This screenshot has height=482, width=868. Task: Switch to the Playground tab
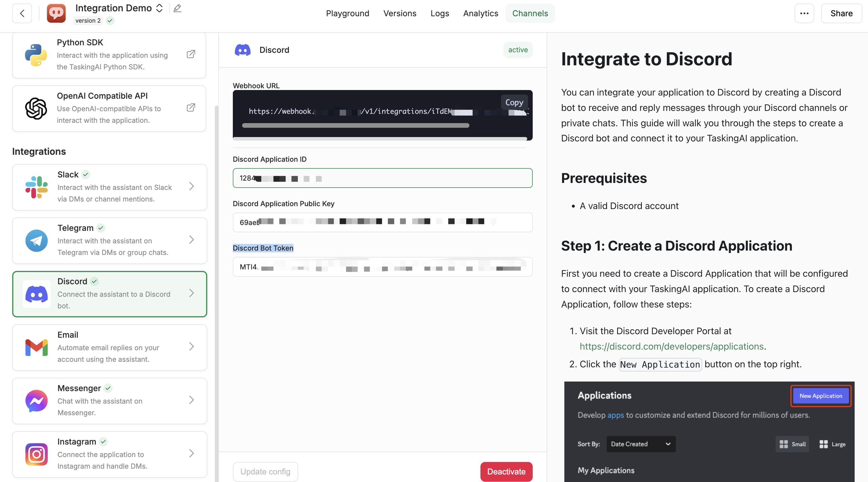coord(347,13)
